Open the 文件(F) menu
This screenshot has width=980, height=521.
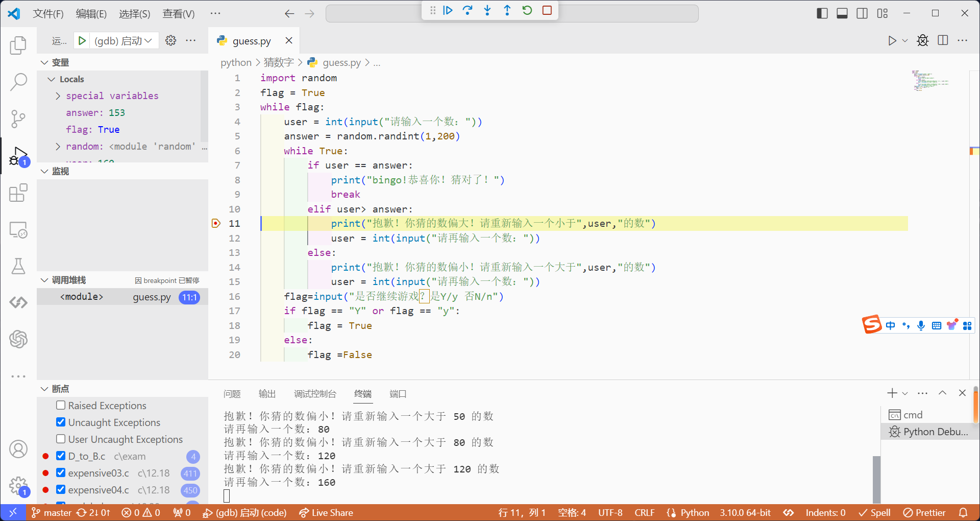click(48, 14)
